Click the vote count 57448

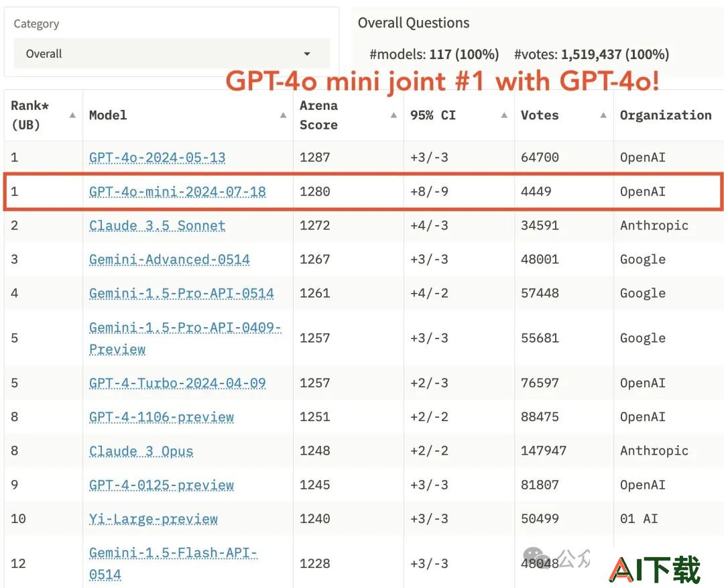(539, 293)
